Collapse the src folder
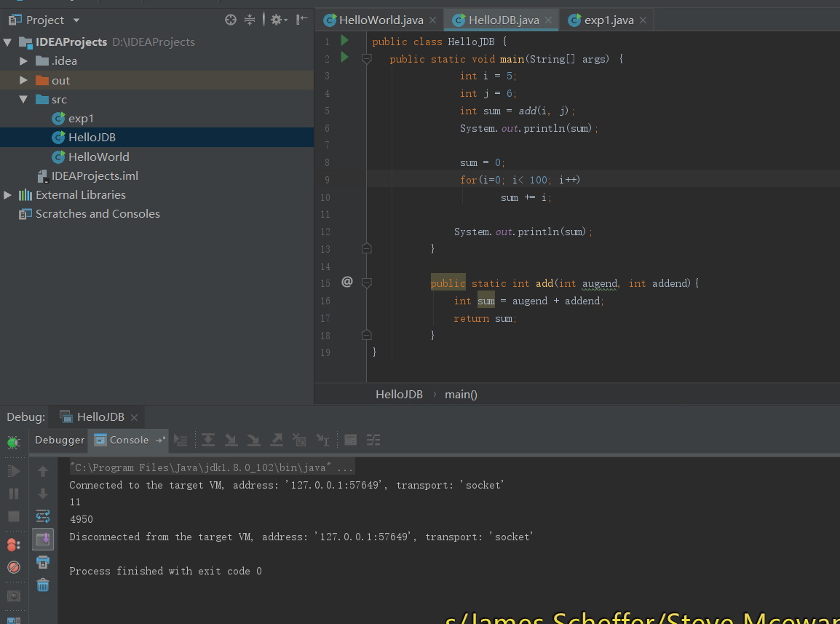840x624 pixels. coord(23,99)
